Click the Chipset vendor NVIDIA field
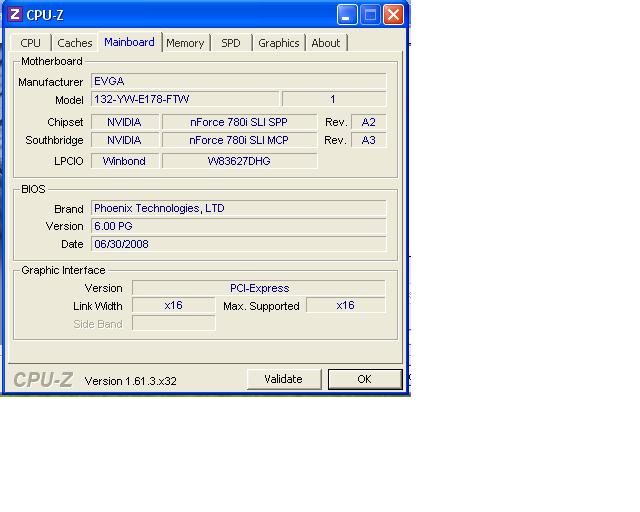 (124, 122)
